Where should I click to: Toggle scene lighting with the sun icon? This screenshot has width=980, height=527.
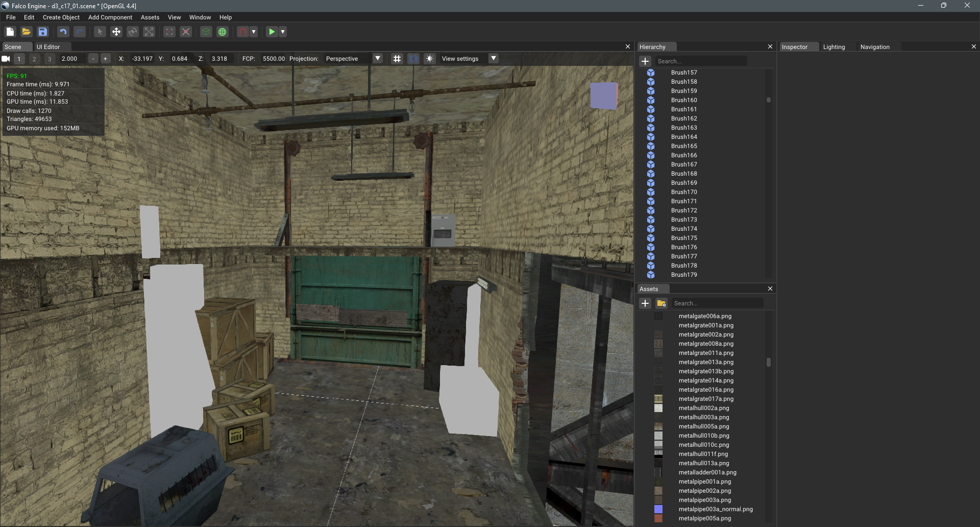(430, 59)
